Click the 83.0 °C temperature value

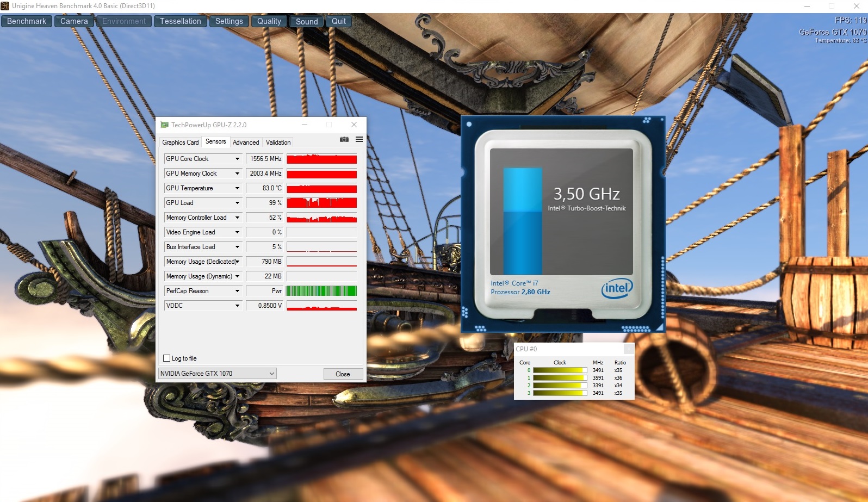pos(265,188)
